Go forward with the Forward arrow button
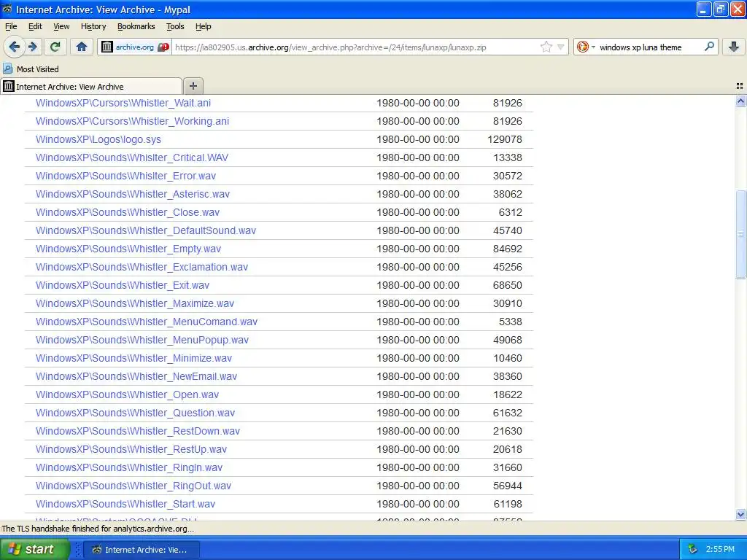This screenshot has width=747, height=560. [33, 47]
